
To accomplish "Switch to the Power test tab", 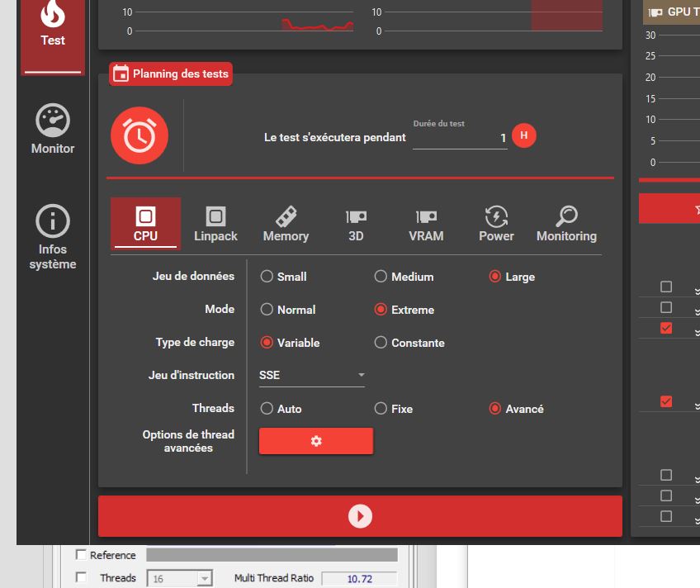I will 496,223.
